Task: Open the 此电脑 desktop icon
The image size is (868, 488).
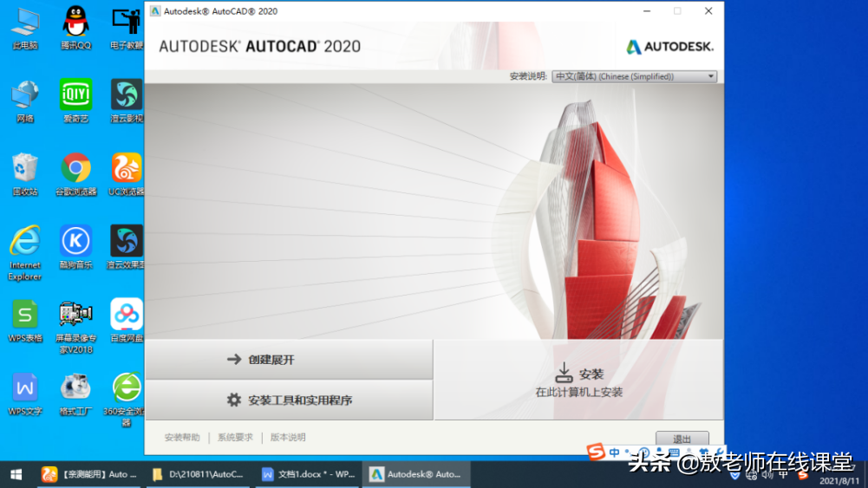Action: click(25, 28)
